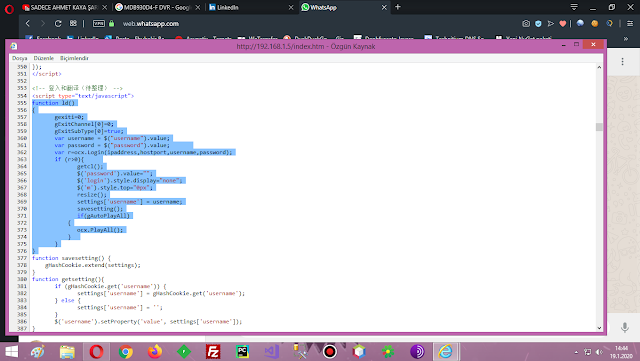Open a new browser tab
This screenshot has width=640, height=361.
coord(398,7)
